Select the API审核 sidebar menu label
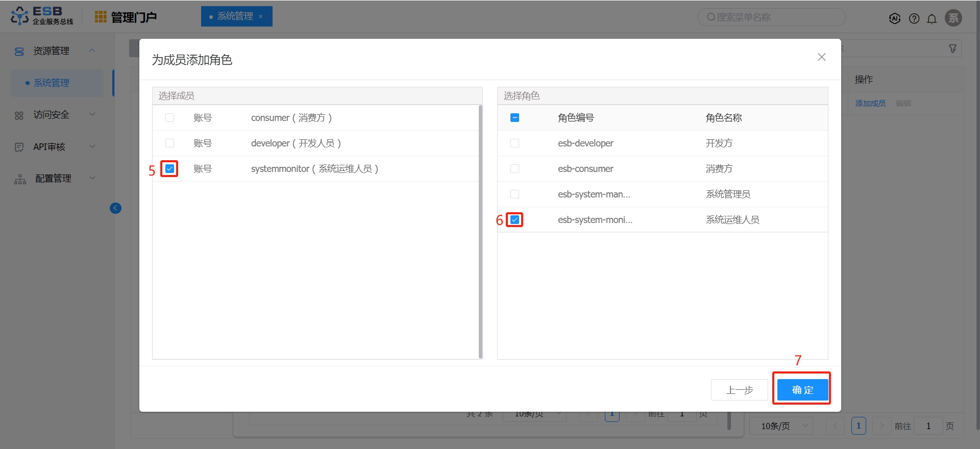This screenshot has width=980, height=449. pyautogui.click(x=50, y=147)
